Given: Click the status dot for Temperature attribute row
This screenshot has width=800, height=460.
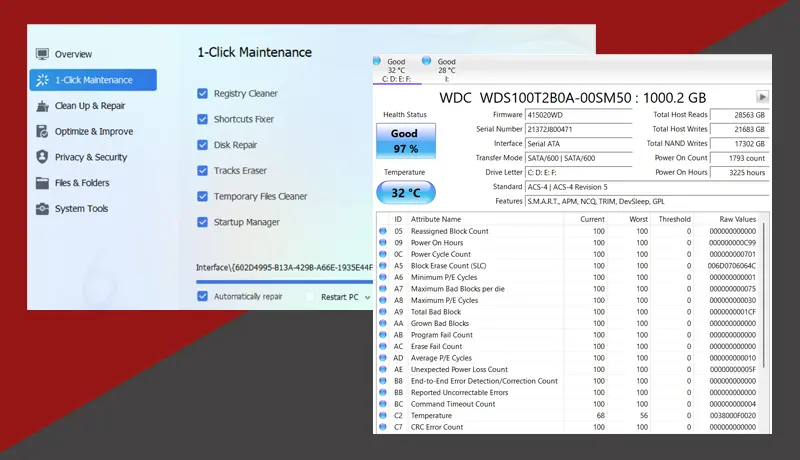Looking at the screenshot, I should point(383,416).
